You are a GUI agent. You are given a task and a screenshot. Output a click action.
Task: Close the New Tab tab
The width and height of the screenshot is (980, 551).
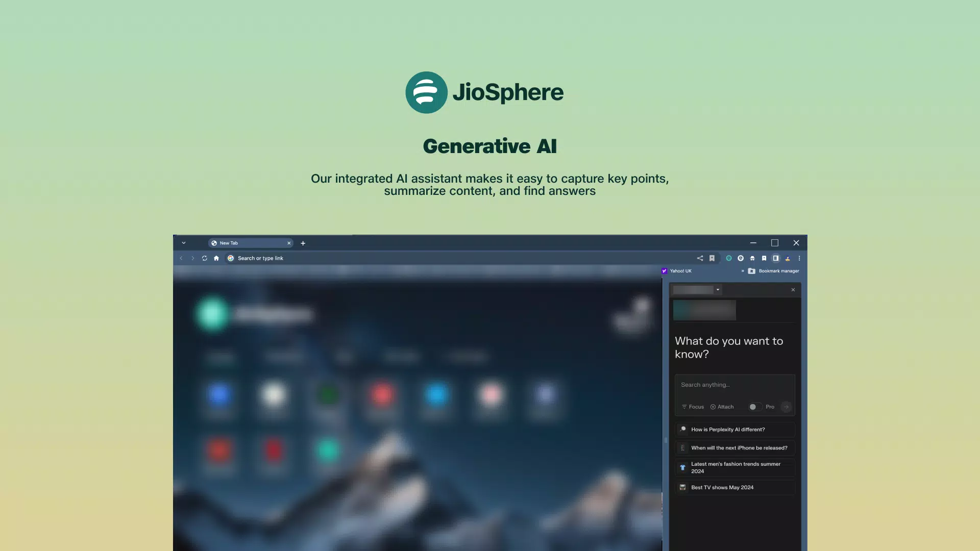coord(289,243)
